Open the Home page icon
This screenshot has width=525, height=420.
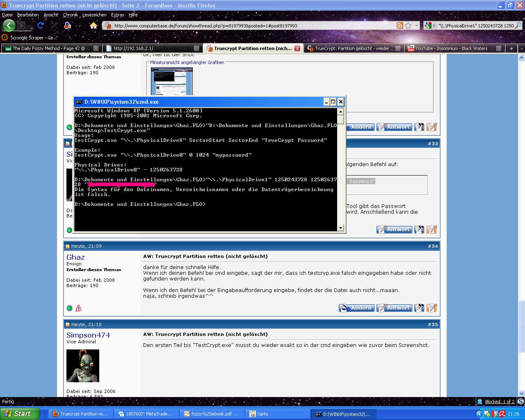tap(94, 25)
